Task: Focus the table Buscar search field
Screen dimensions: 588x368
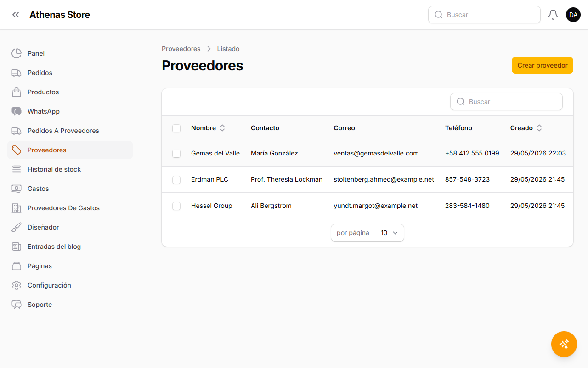Action: tap(506, 102)
